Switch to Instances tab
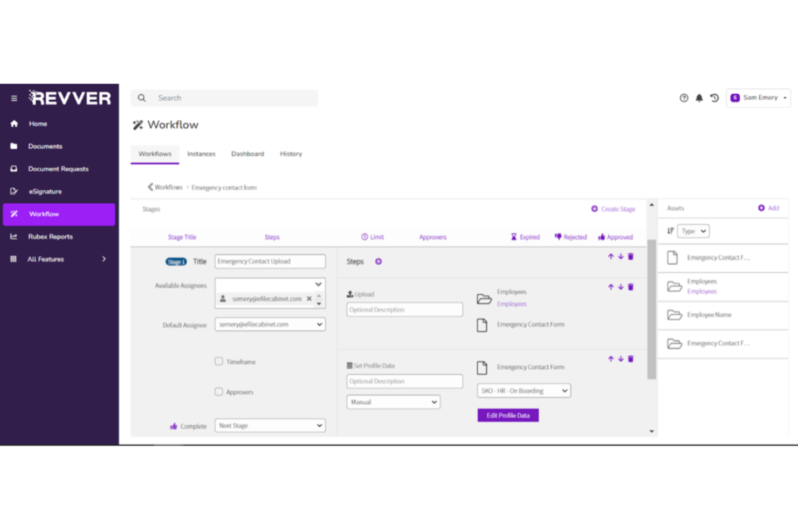The height and width of the screenshot is (532, 798). click(x=201, y=154)
